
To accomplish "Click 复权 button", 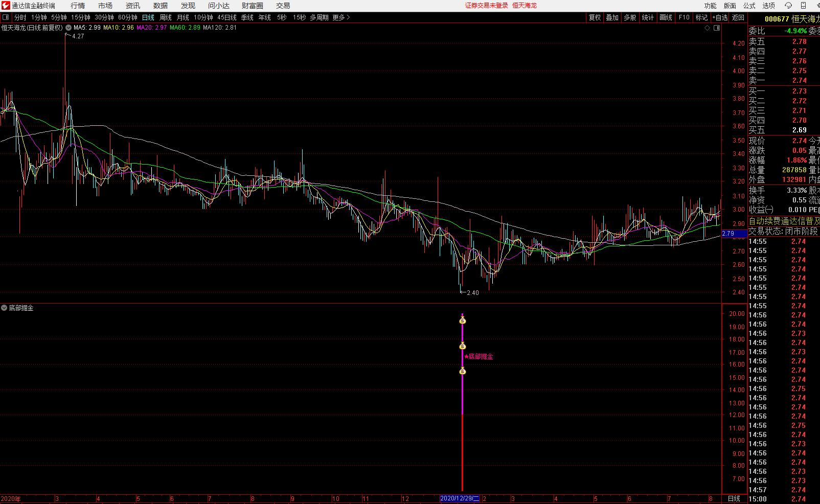I will 595,17.
